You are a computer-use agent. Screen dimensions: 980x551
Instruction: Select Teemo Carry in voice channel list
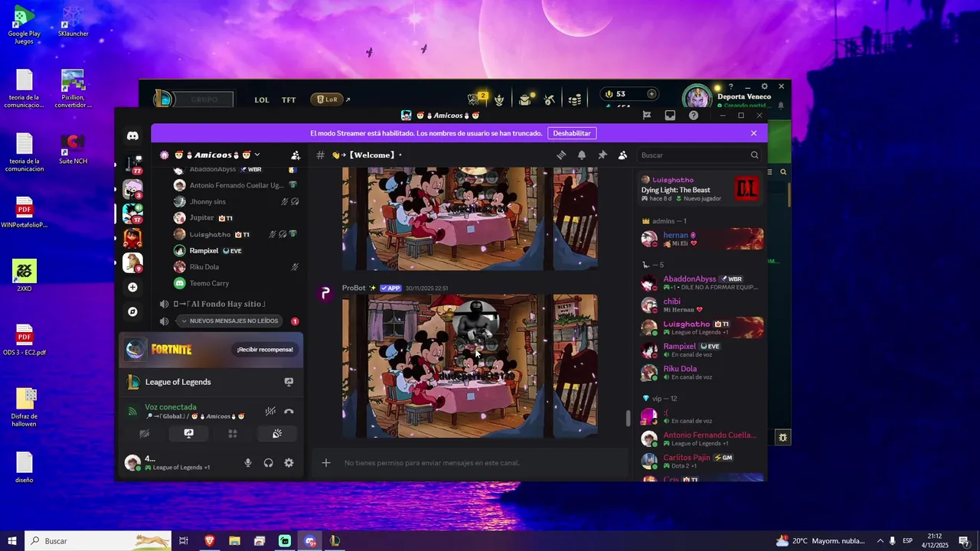pos(209,283)
